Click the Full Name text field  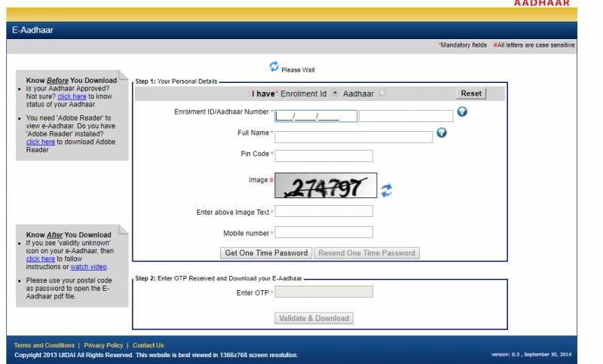pos(353,137)
